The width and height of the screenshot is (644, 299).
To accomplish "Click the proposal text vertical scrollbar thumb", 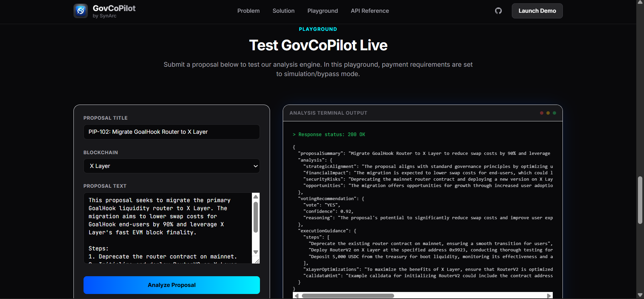I will 256,217.
